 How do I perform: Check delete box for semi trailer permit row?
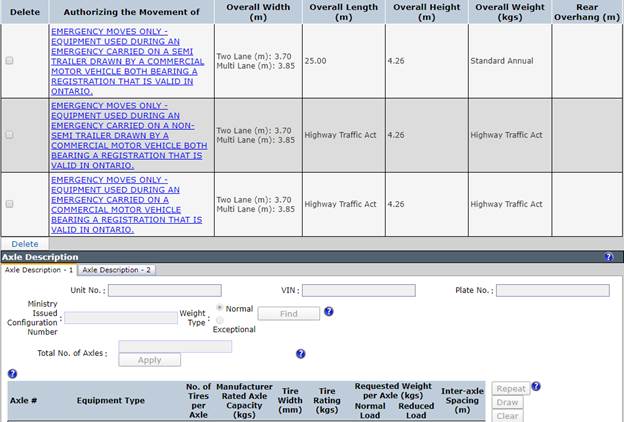tap(10, 61)
